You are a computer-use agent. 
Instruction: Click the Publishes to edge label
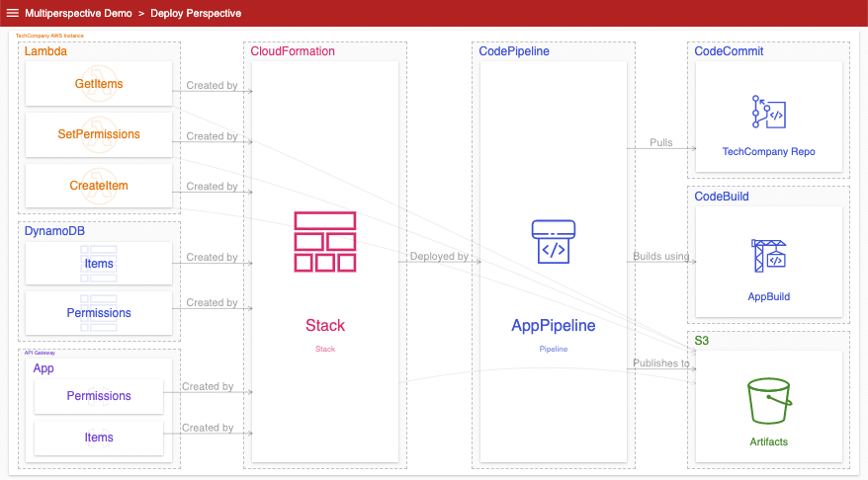coord(661,363)
